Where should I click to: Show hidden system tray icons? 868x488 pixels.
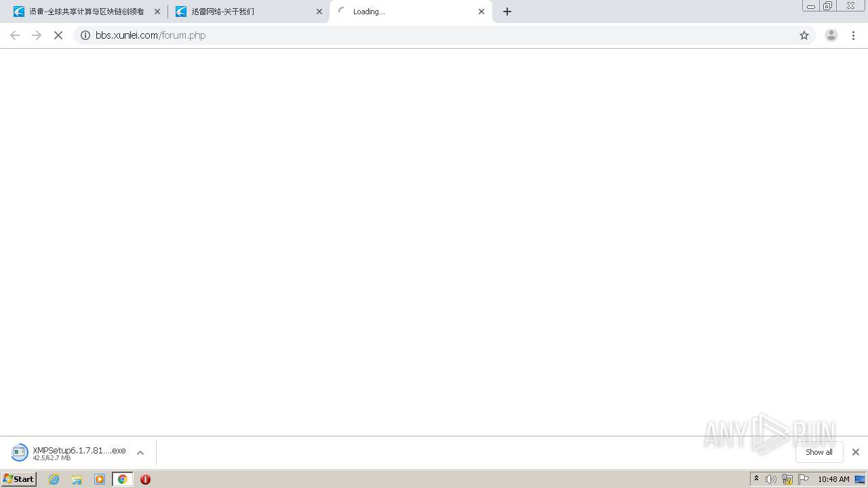pos(757,479)
